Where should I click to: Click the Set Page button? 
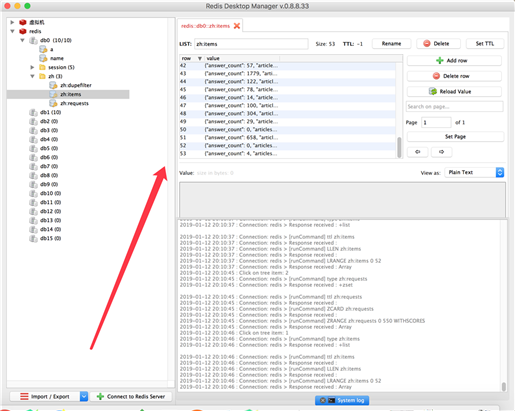click(455, 137)
